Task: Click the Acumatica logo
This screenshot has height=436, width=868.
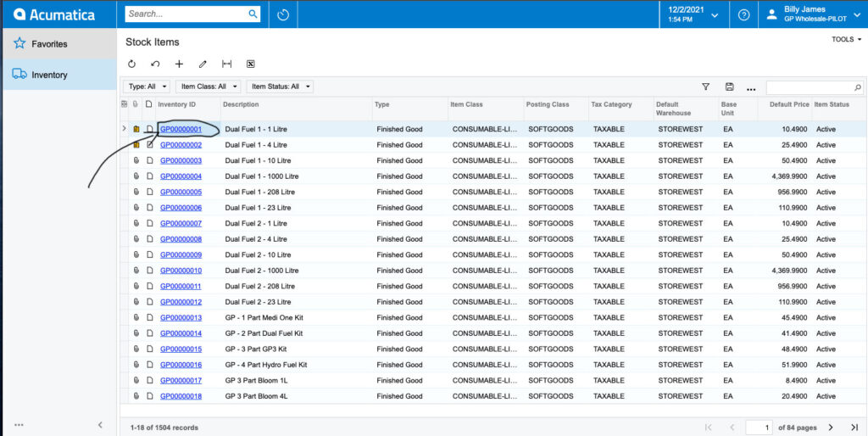Action: point(53,14)
